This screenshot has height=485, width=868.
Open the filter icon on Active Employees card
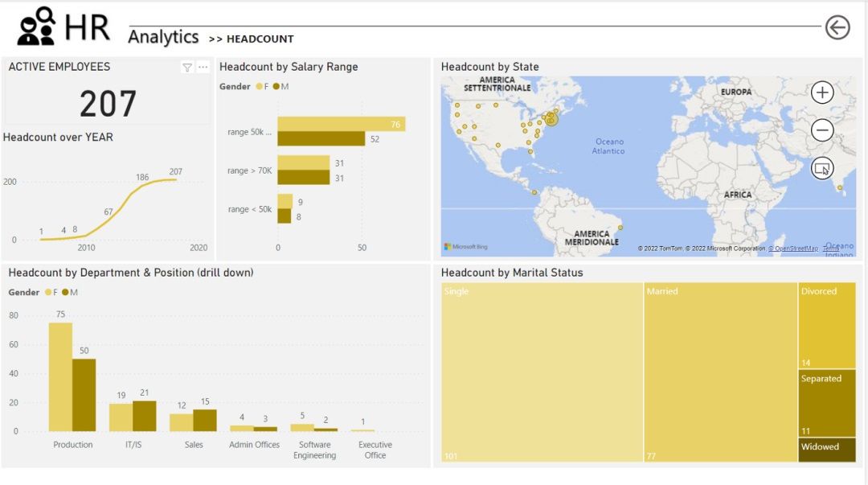coord(187,68)
